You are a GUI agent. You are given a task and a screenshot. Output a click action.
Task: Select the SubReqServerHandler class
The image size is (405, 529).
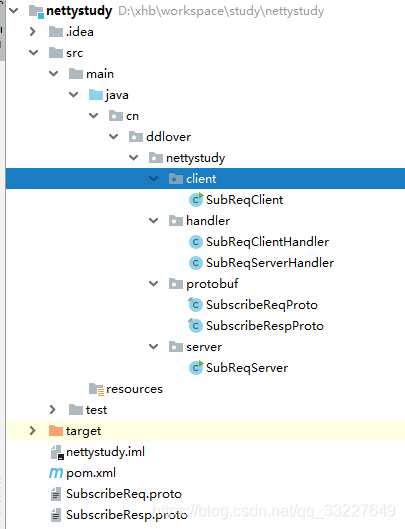(270, 263)
